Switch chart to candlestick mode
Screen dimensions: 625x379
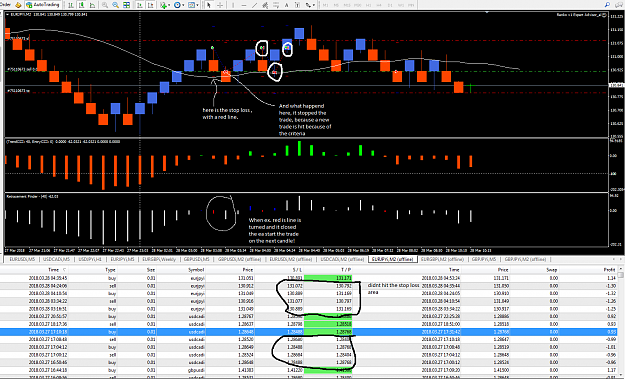coord(81,5)
